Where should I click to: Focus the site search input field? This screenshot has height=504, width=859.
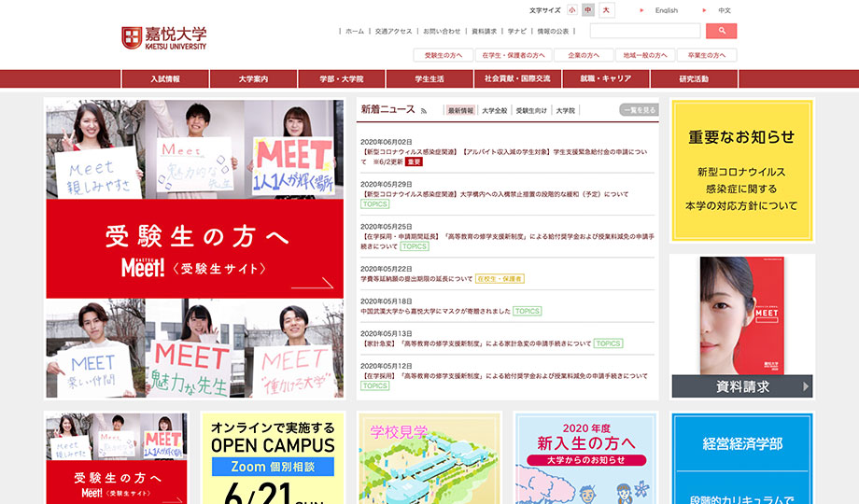click(645, 31)
